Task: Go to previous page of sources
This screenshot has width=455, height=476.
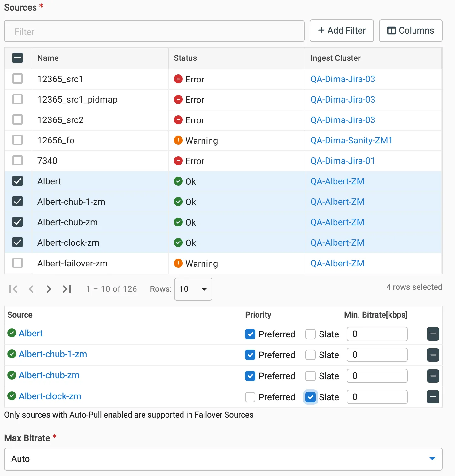Action: pos(31,289)
